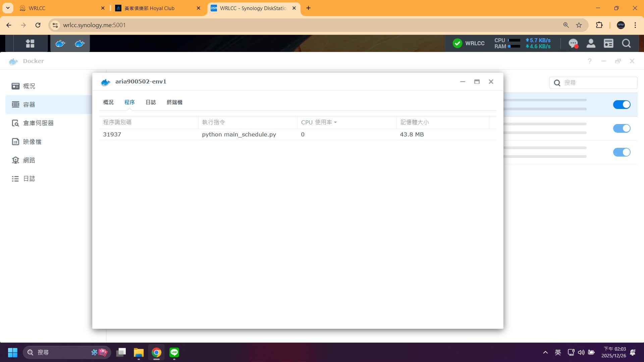The width and height of the screenshot is (644, 362).
Task: Switch to the 終端機 tab
Action: click(174, 102)
